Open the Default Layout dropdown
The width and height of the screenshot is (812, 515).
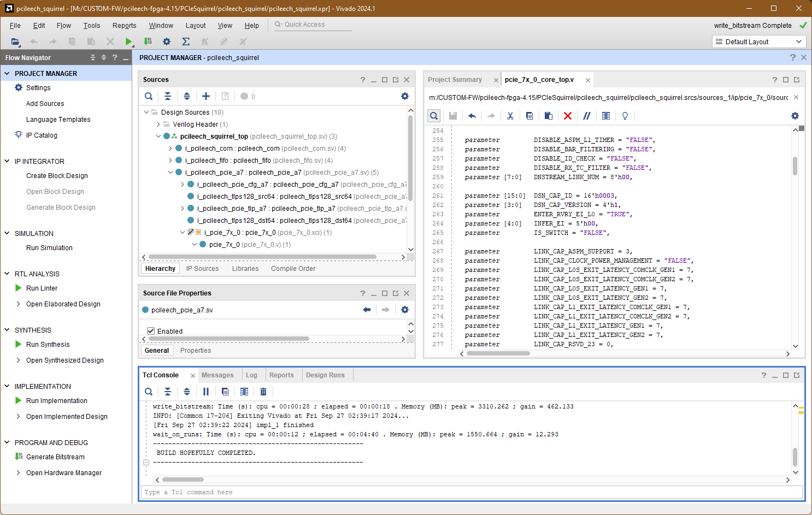[759, 42]
